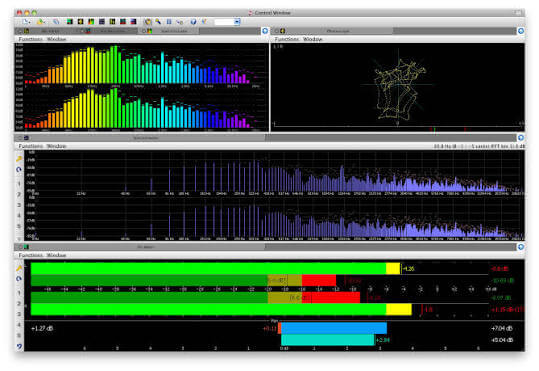The image size is (539, 371).
Task: Open Functions menu in level meter pane
Action: (31, 255)
